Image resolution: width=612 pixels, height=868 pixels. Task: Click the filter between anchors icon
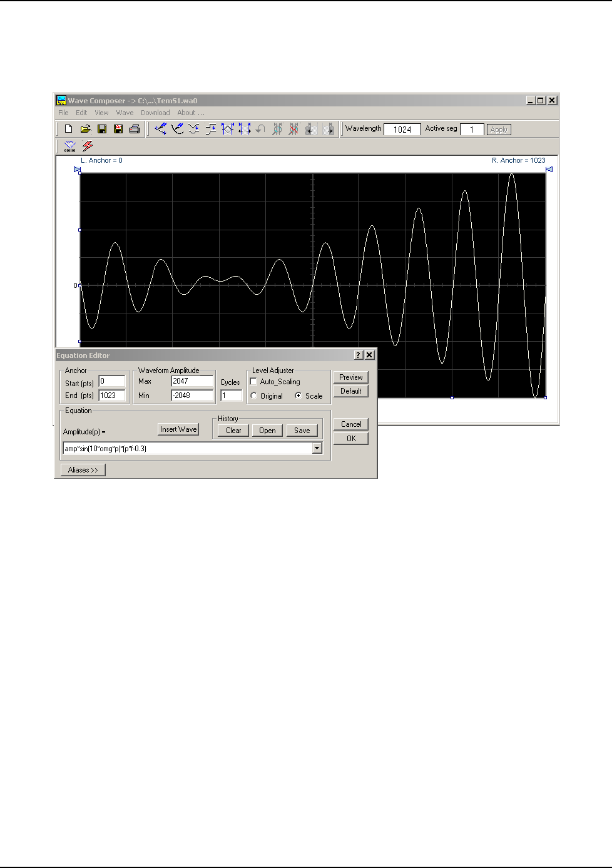tap(227, 129)
